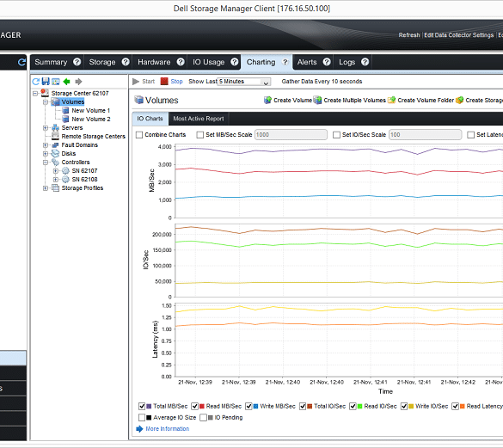Click the save (floppy disk) icon in the tree toolbar
The image size is (503, 448).
pyautogui.click(x=46, y=81)
